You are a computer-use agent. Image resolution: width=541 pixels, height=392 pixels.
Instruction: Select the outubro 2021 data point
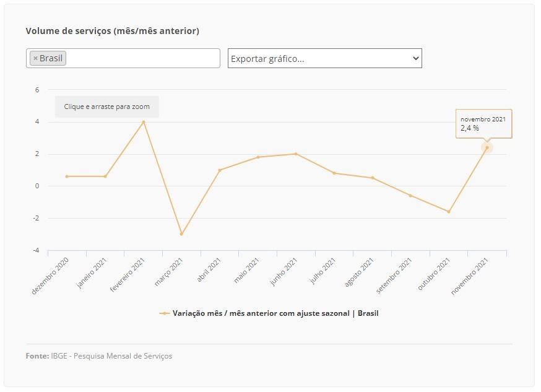449,212
